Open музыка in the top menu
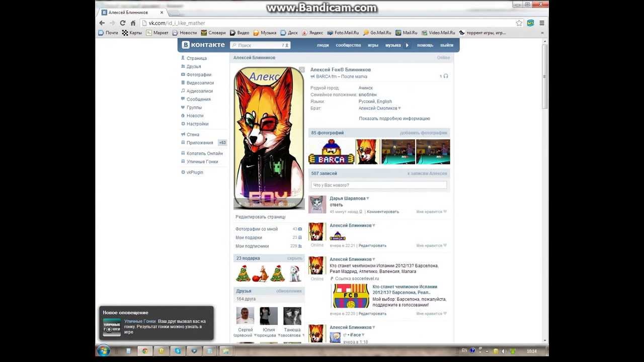Viewport: 644px width, 362px height. coord(393,45)
